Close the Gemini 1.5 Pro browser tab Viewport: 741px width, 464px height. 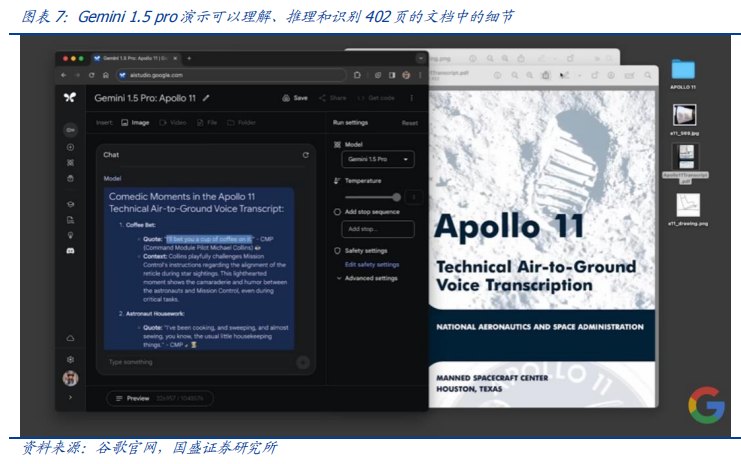[175, 58]
